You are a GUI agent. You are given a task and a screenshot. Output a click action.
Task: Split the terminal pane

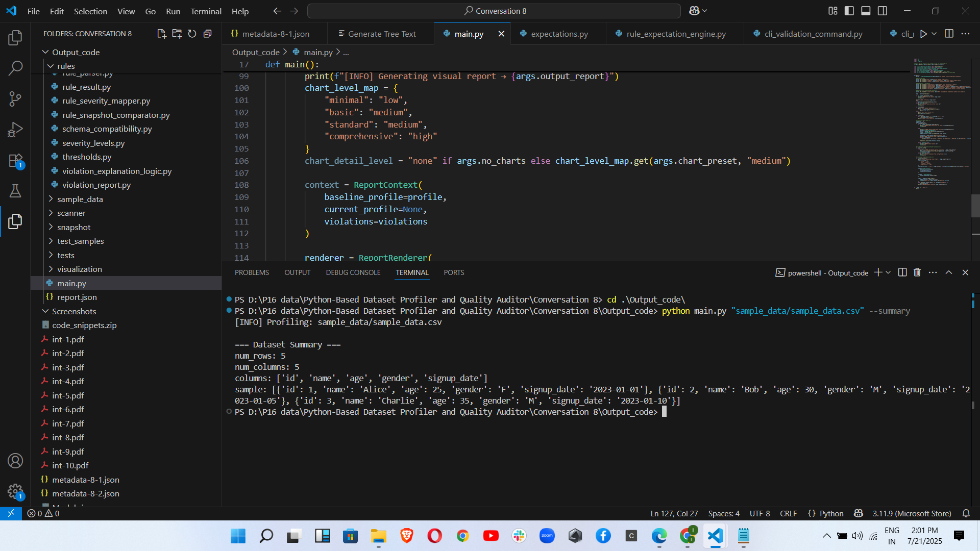[902, 272]
